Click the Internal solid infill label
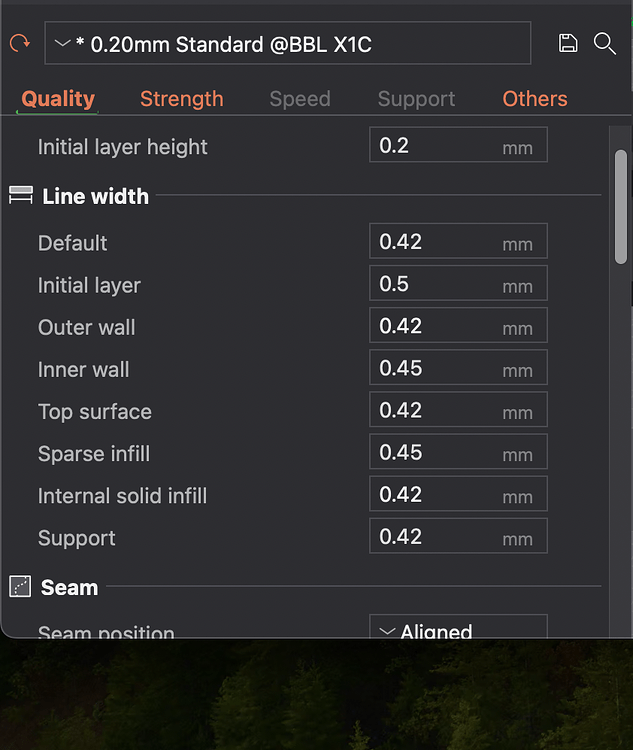Screen dimensions: 633x750 (x=122, y=496)
